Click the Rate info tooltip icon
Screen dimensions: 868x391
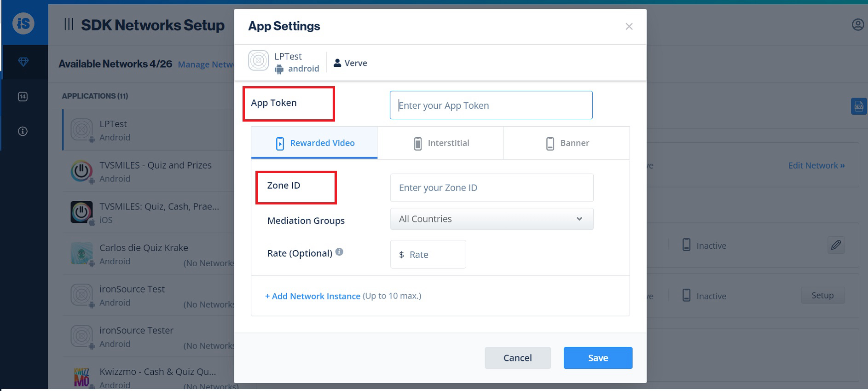click(x=339, y=252)
